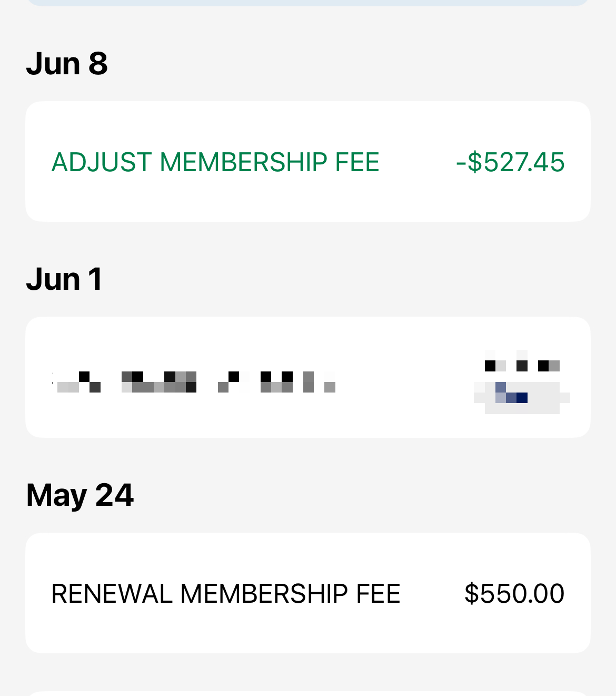Click the $550.00 charge amount

pyautogui.click(x=514, y=594)
